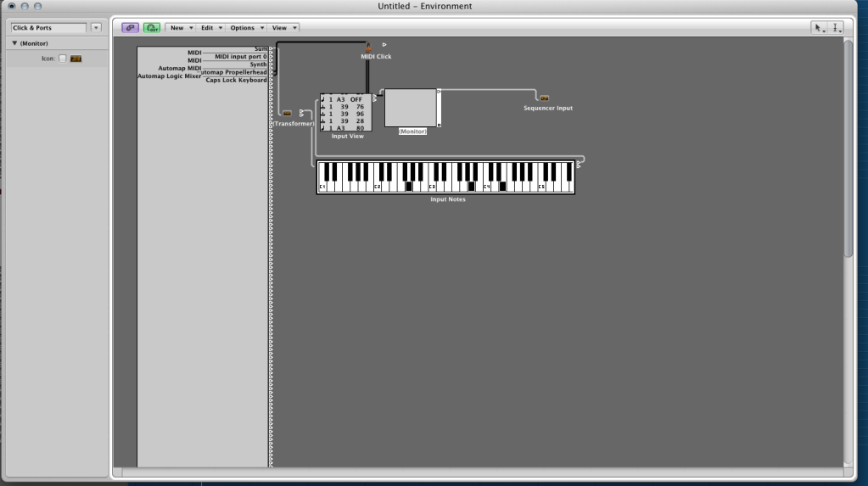Collapse the (Monitor) disclosure triangle
The height and width of the screenshot is (486, 868).
click(x=14, y=43)
